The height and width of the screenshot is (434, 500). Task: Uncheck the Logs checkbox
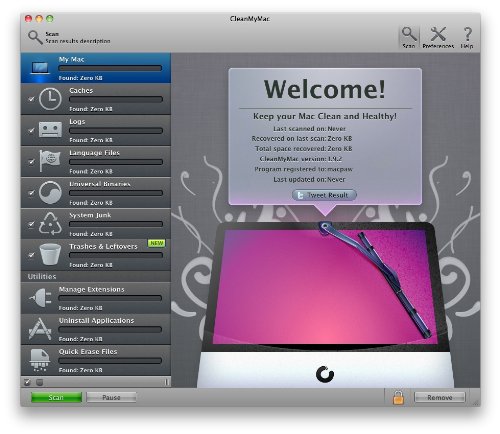pos(31,130)
